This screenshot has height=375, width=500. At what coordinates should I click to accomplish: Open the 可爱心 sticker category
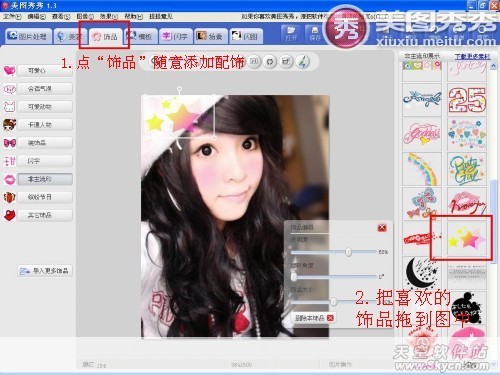(45, 71)
